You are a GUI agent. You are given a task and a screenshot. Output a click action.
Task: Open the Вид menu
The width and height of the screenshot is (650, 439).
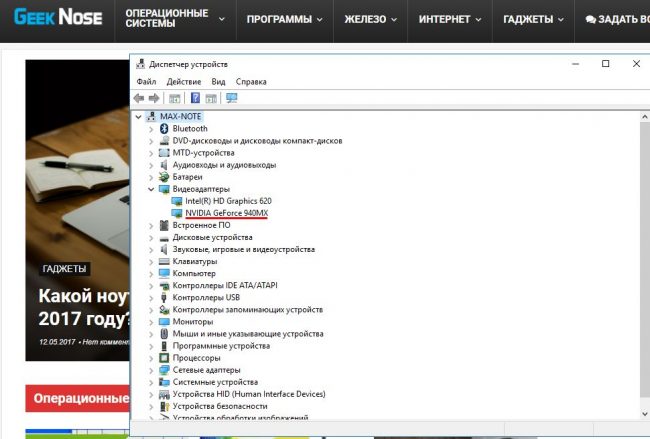[218, 82]
